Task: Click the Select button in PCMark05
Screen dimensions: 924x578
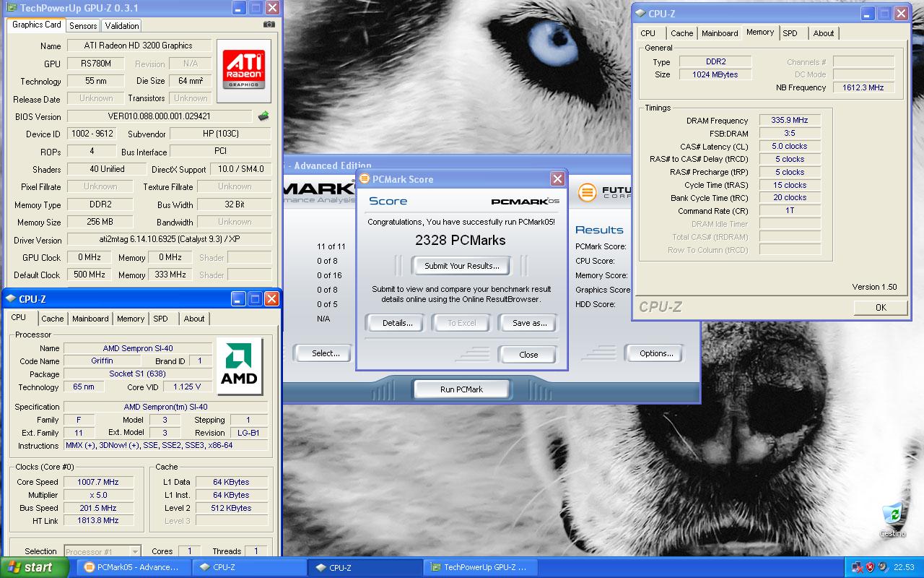Action: pyautogui.click(x=326, y=353)
